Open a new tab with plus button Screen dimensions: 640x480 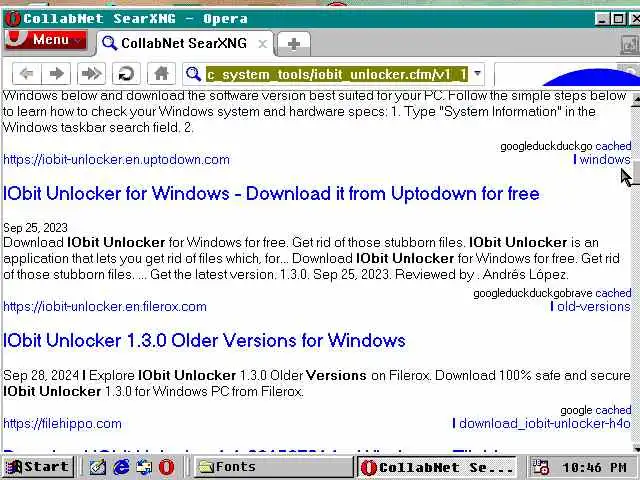pyautogui.click(x=294, y=44)
